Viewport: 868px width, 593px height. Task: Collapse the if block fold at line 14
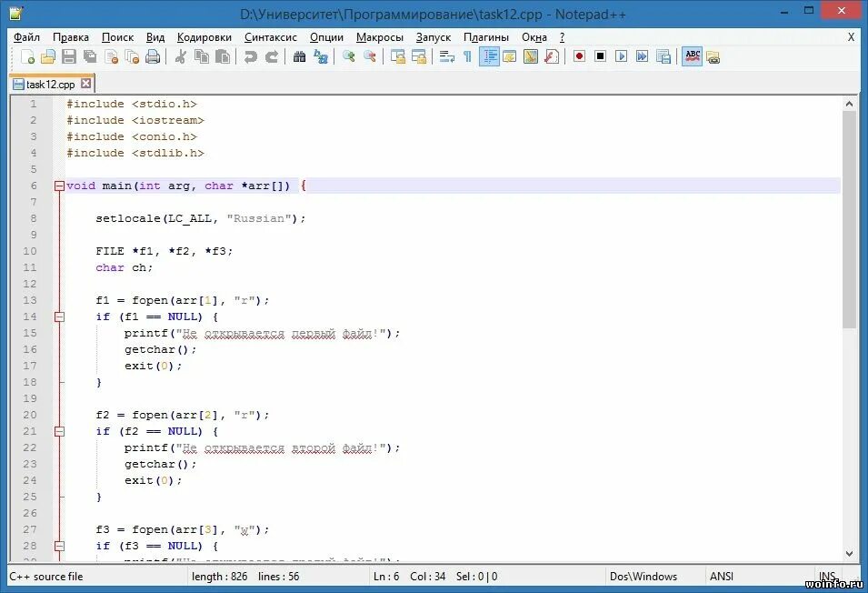pos(59,317)
